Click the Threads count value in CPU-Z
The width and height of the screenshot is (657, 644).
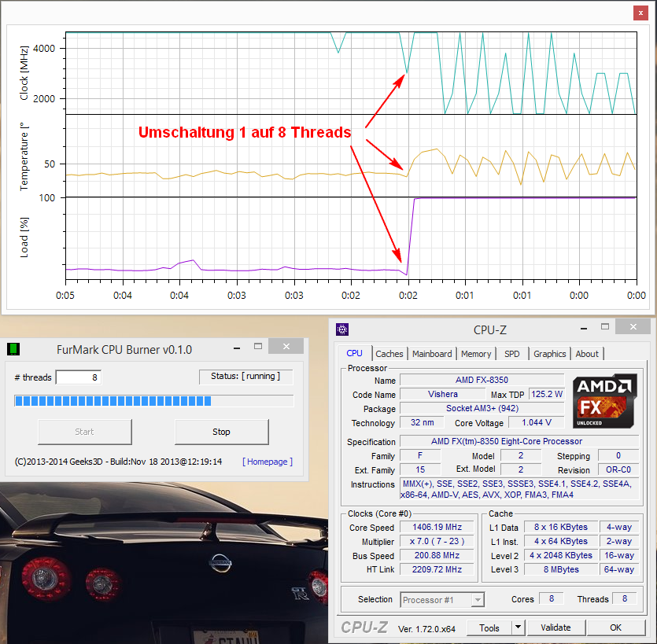click(624, 598)
